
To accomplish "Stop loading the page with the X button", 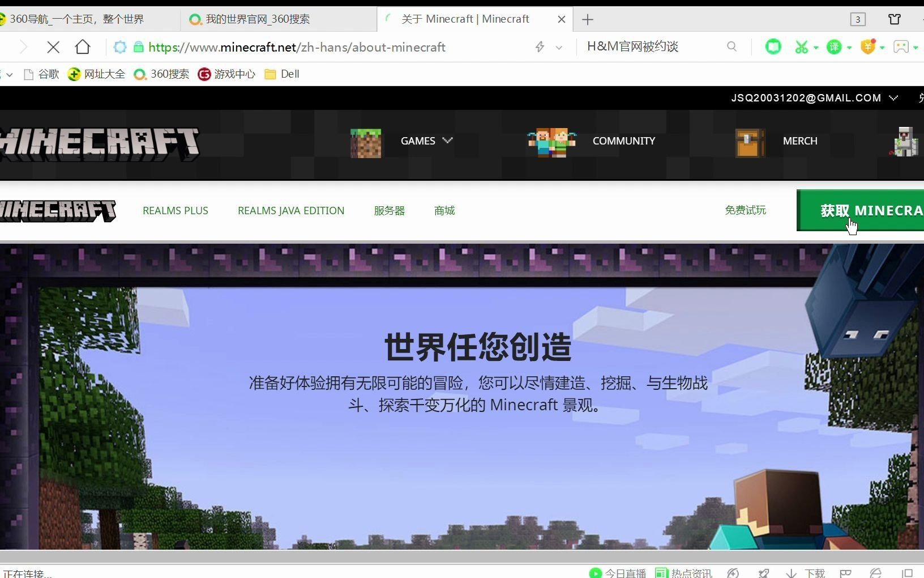I will point(53,47).
